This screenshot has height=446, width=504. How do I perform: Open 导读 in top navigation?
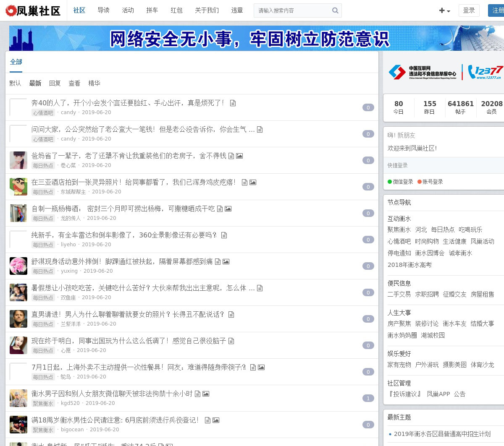[103, 10]
